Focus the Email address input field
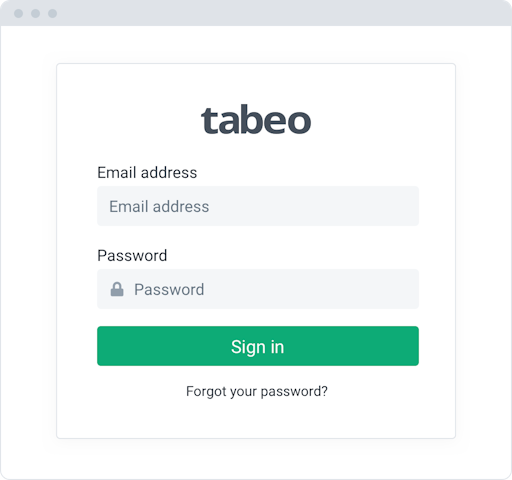 [258, 206]
